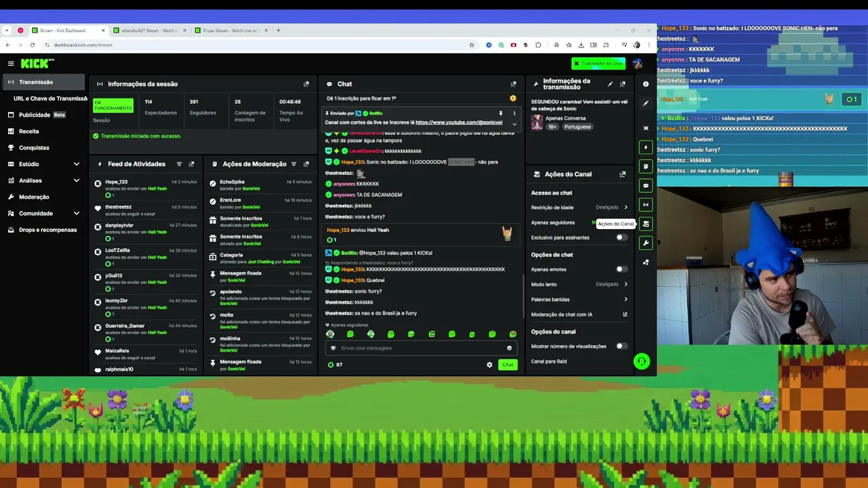The image size is (868, 488).
Task: Open Hope_133 in the activity feed
Action: coord(116,182)
